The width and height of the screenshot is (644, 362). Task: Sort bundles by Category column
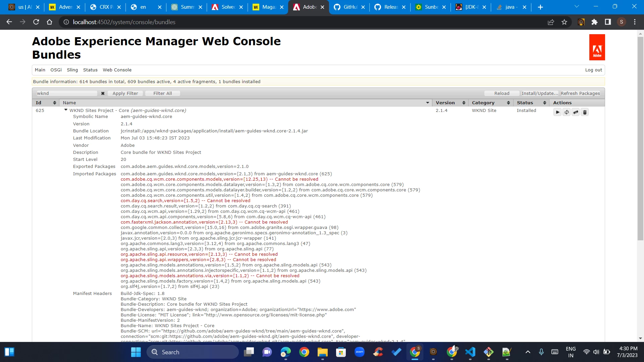pyautogui.click(x=508, y=103)
